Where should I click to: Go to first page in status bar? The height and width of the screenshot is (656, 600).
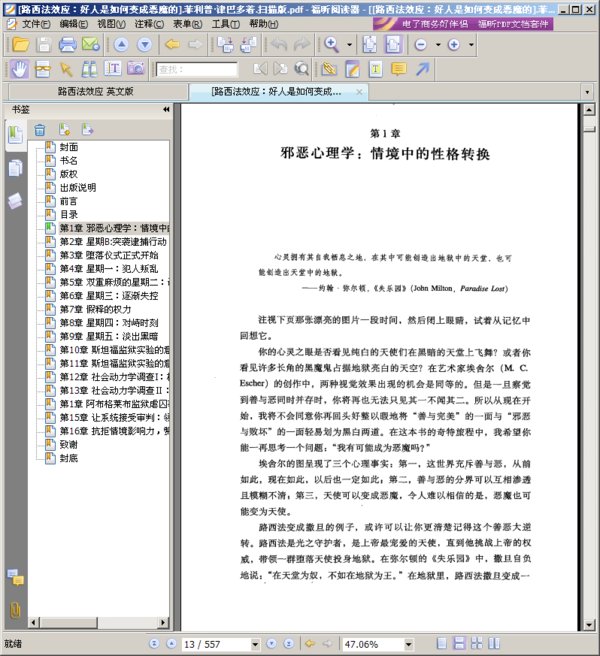tap(154, 644)
